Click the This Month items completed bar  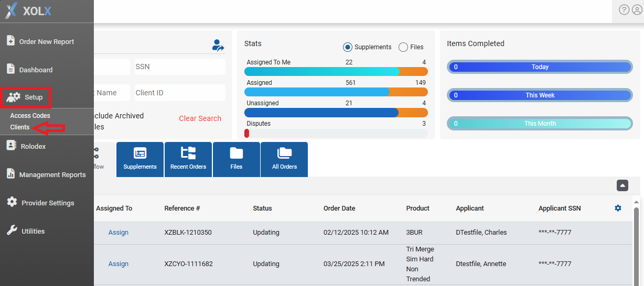pyautogui.click(x=540, y=124)
